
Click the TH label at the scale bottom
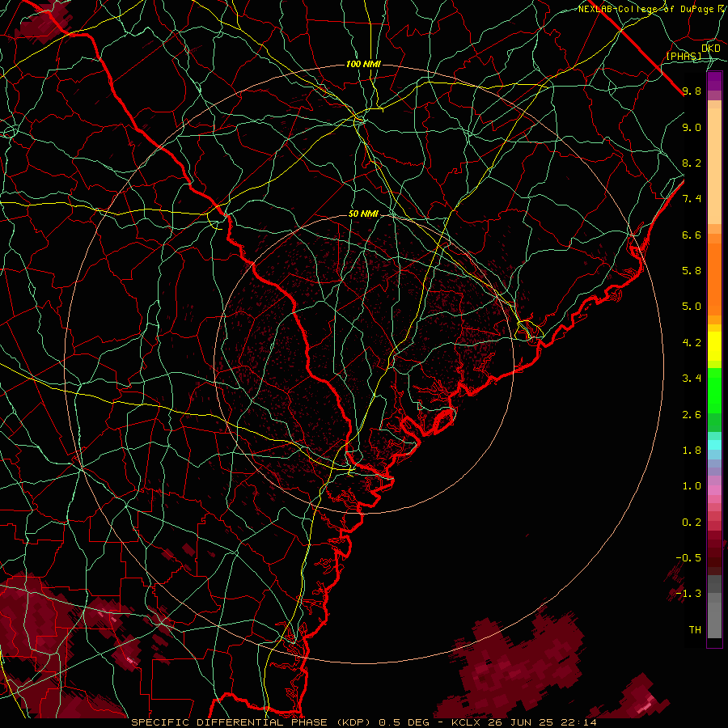[695, 630]
